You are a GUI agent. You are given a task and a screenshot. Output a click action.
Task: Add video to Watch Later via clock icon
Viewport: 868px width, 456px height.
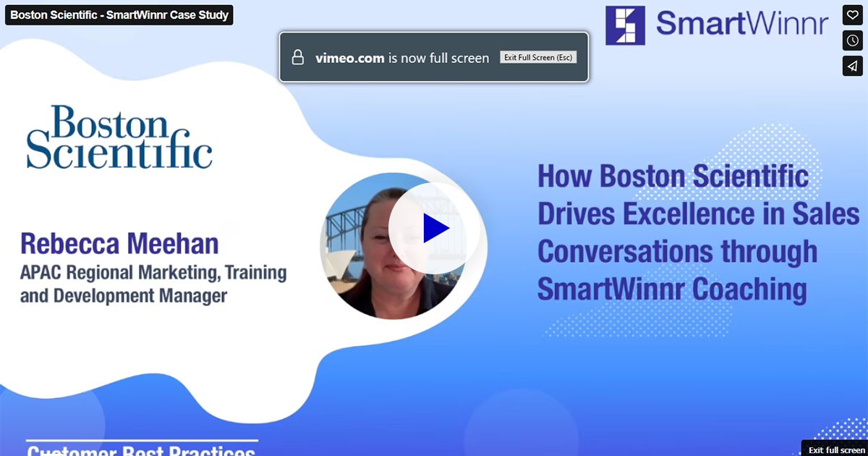tap(853, 41)
